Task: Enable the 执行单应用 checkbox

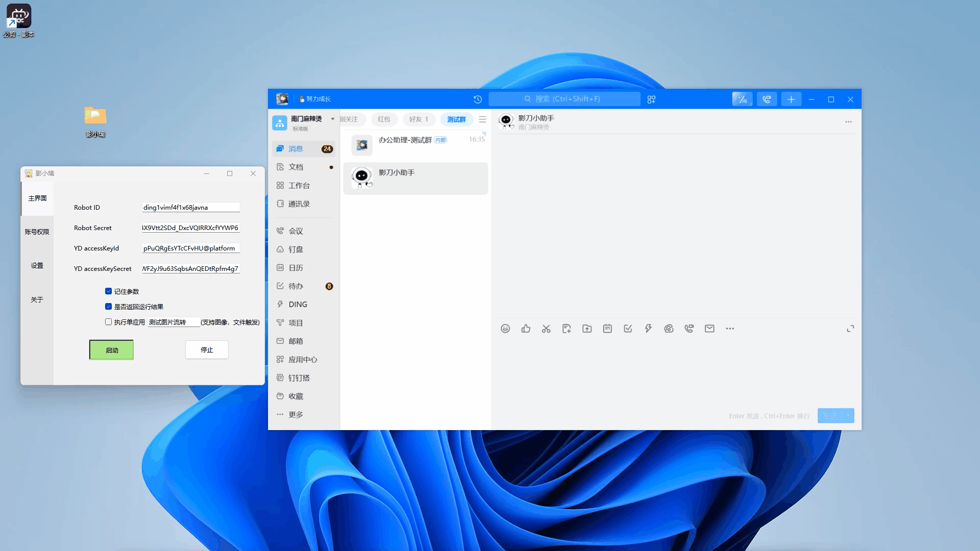Action: point(108,322)
